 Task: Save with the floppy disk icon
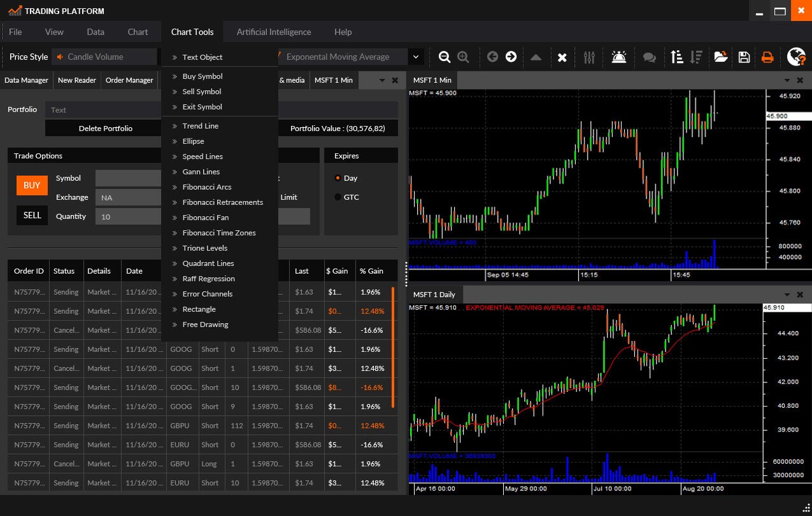click(744, 57)
